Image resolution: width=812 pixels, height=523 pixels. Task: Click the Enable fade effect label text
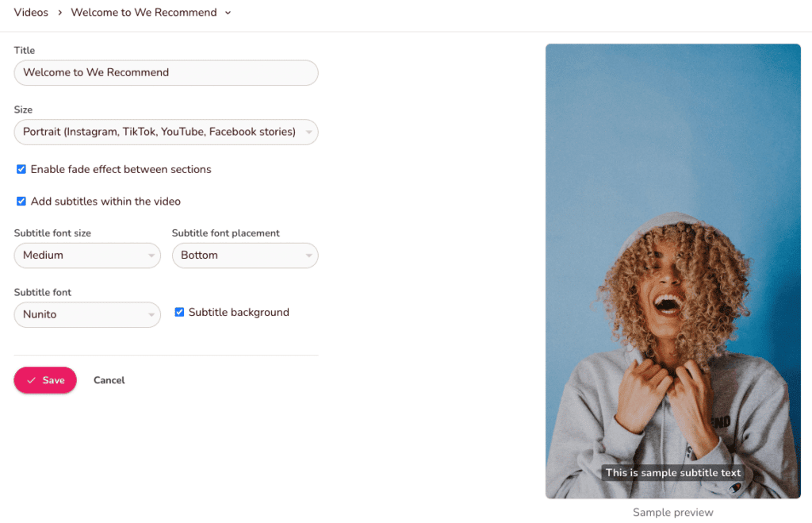click(121, 170)
